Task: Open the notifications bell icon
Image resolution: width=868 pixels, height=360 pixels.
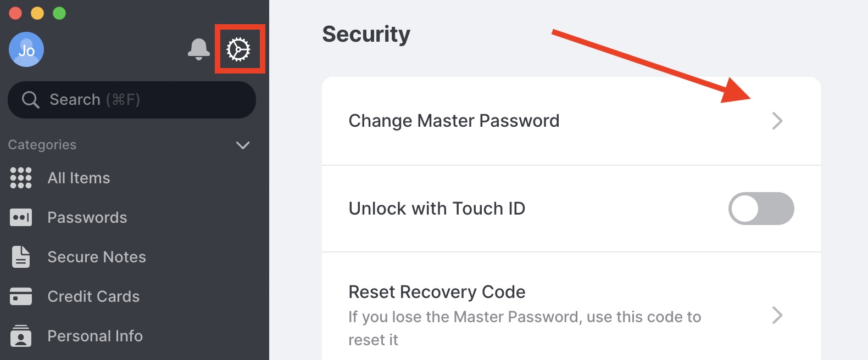Action: coord(198,49)
